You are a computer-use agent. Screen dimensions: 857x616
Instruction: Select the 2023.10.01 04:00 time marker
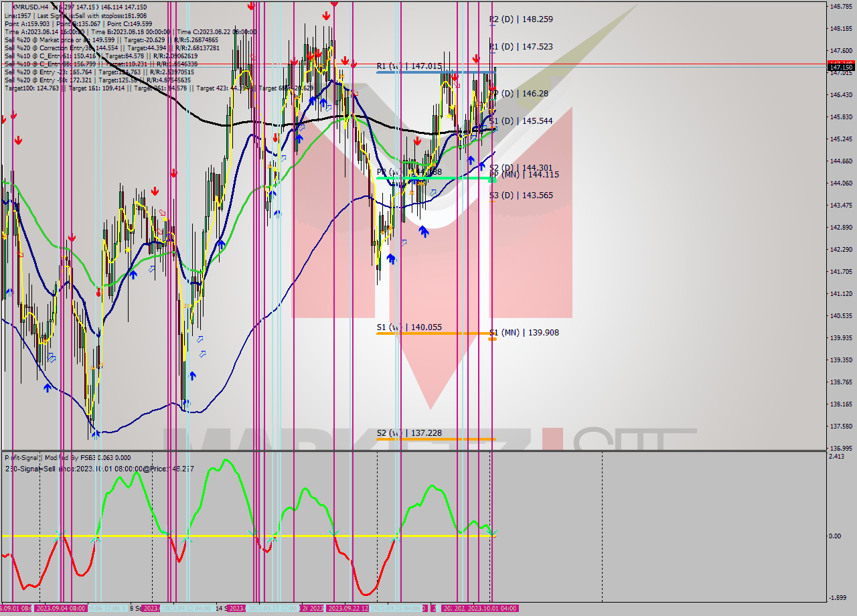[x=491, y=609]
